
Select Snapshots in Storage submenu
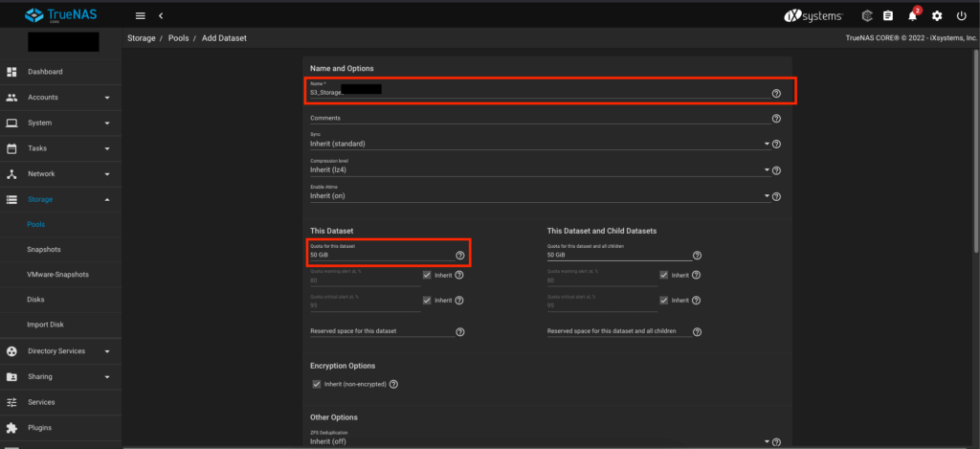[x=44, y=250]
